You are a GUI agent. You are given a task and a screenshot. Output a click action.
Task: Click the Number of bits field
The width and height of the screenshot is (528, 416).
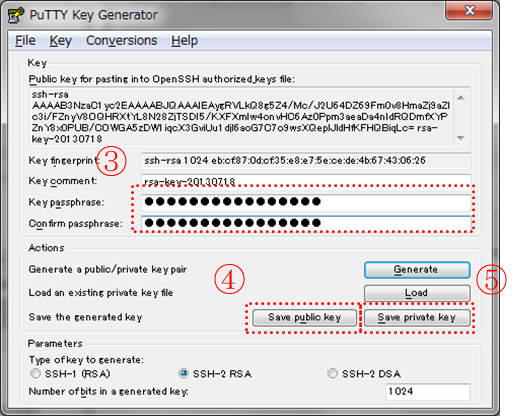[x=428, y=391]
